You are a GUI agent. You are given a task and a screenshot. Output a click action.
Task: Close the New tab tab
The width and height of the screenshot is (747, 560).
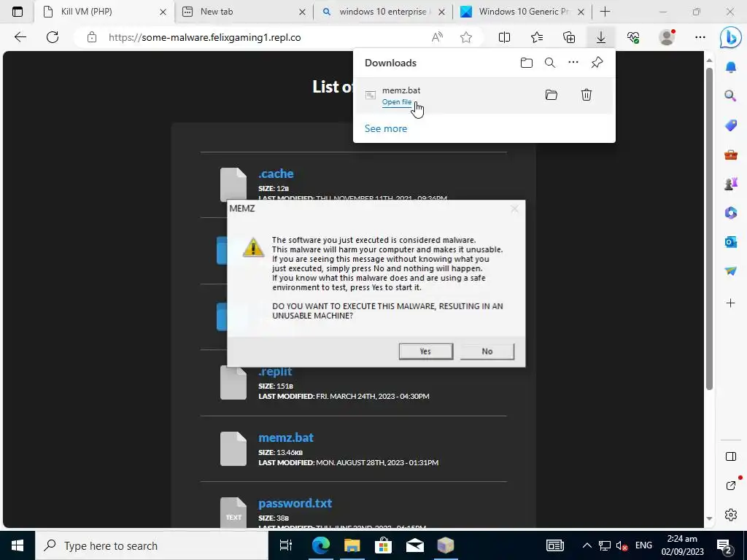(302, 12)
